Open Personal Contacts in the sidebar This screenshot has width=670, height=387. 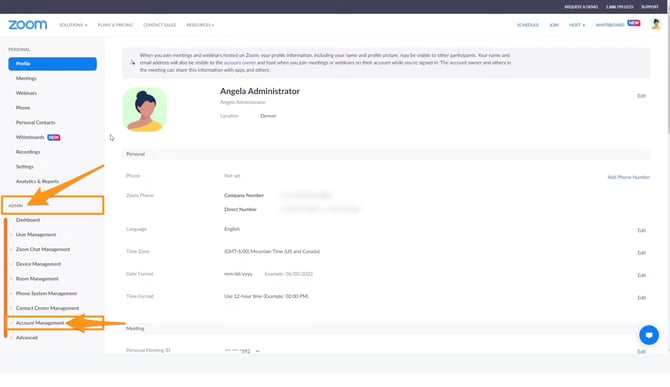point(35,123)
